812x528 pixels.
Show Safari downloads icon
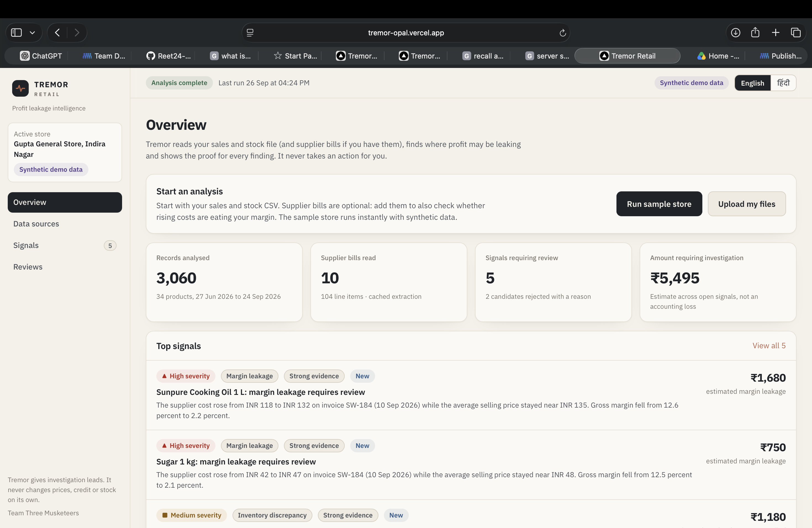[735, 32]
